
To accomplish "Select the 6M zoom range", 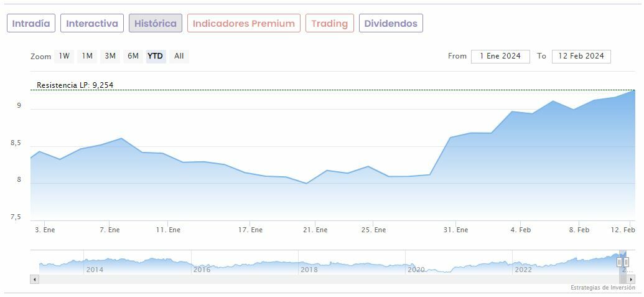I will 133,56.
